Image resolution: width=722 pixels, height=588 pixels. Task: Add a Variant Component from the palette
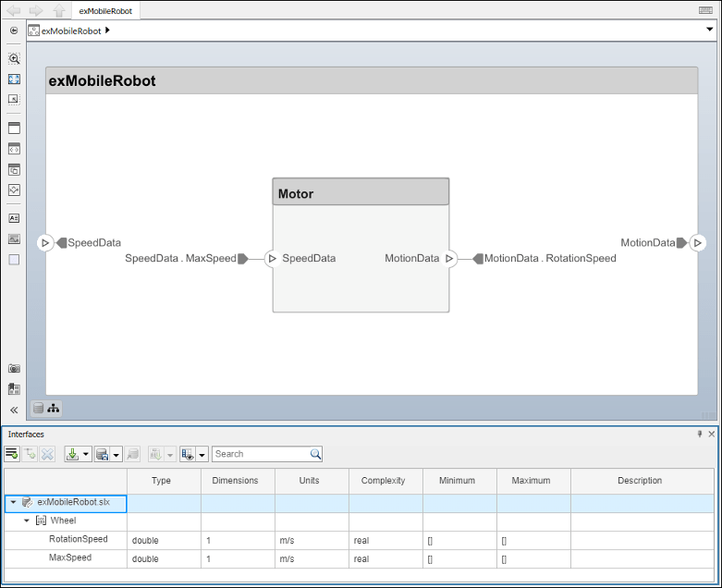tap(14, 169)
